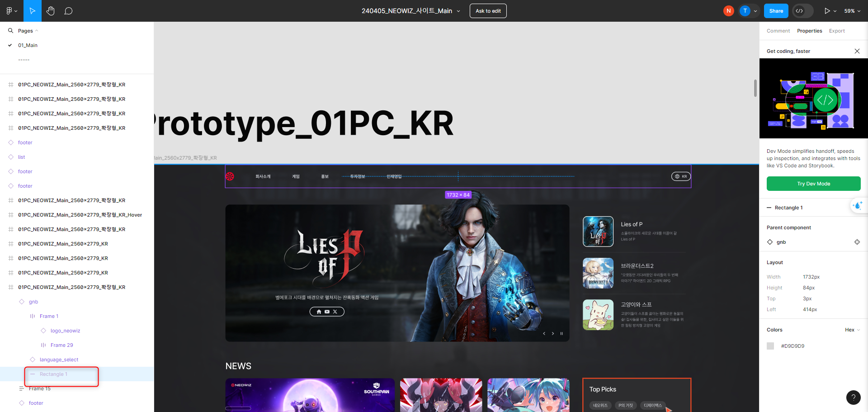Toggle Dev Mode switch in toolbar
This screenshot has width=868, height=412.
tap(803, 11)
